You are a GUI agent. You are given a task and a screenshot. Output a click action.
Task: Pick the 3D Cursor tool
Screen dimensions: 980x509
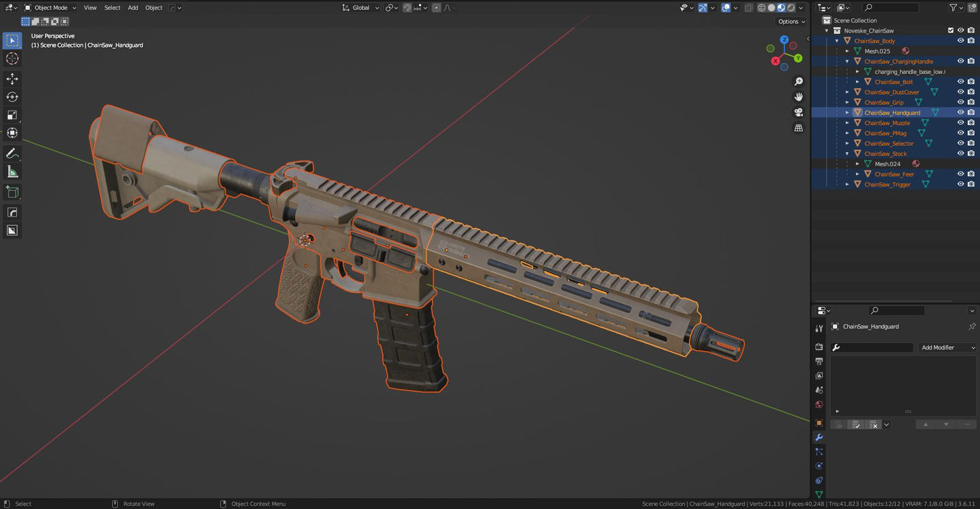coord(12,58)
